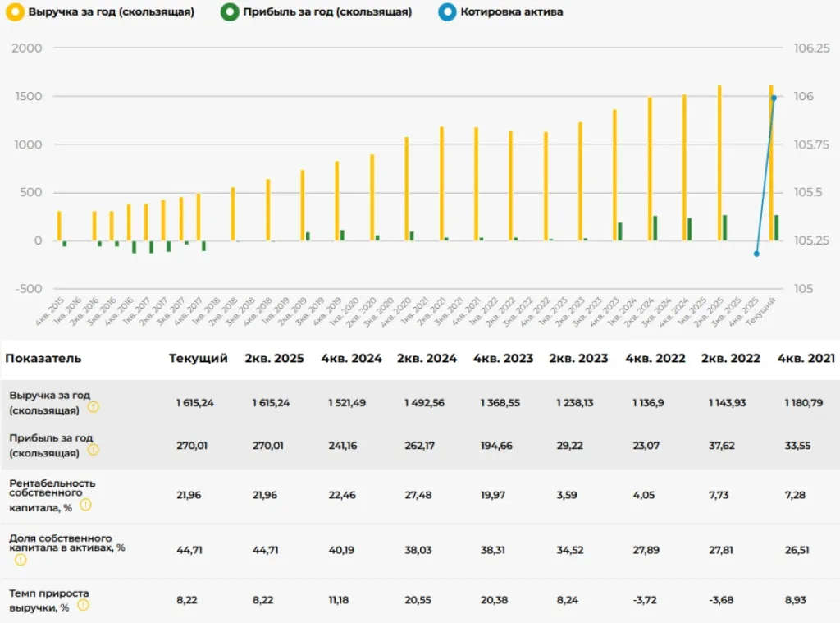Click the green profit bar for 2кв. 2024
The height and width of the screenshot is (623, 840).
pyautogui.click(x=655, y=228)
